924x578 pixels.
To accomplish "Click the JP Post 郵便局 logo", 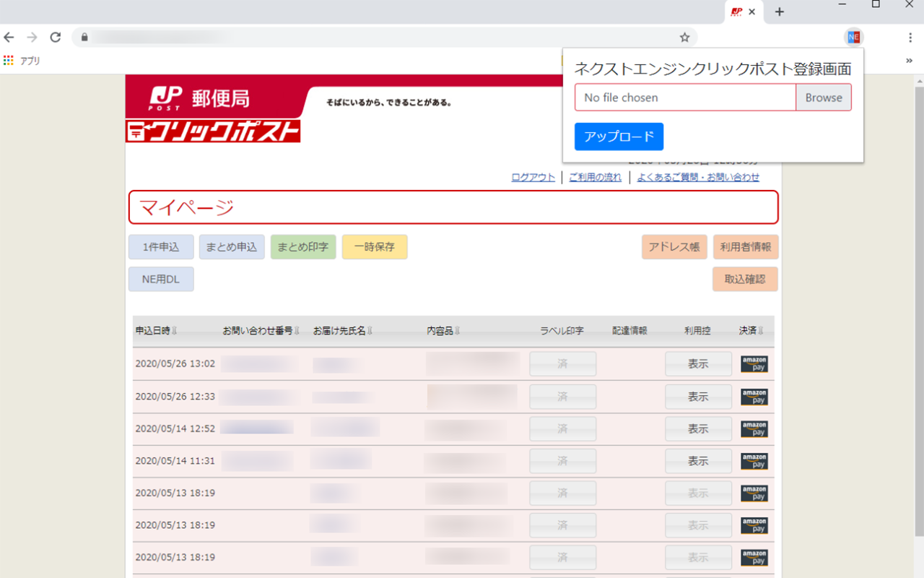I will 200,98.
